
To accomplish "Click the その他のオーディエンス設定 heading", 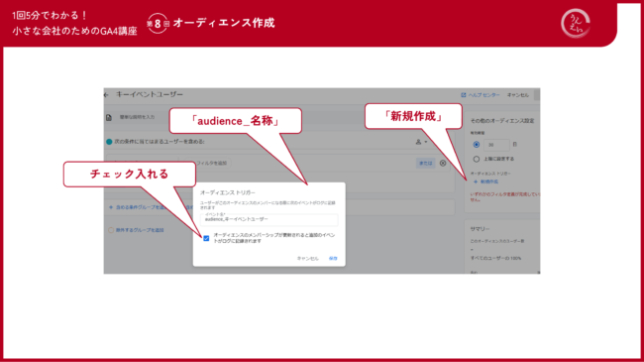I will [x=502, y=121].
